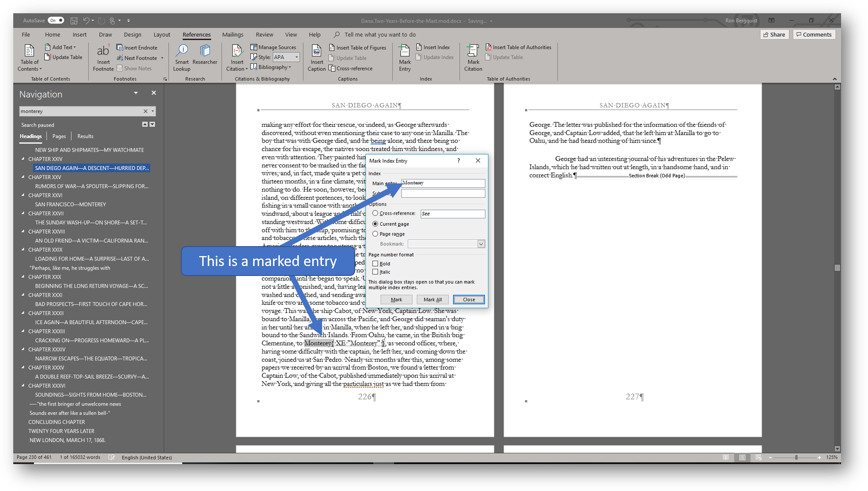This screenshot has height=491, width=868.
Task: Toggle the AutoSave switch
Action: (x=56, y=20)
